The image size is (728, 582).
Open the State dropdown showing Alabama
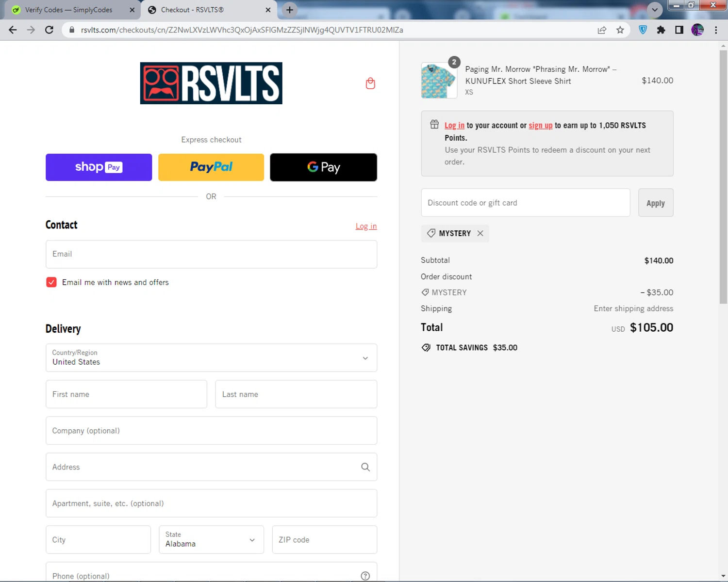coord(211,540)
